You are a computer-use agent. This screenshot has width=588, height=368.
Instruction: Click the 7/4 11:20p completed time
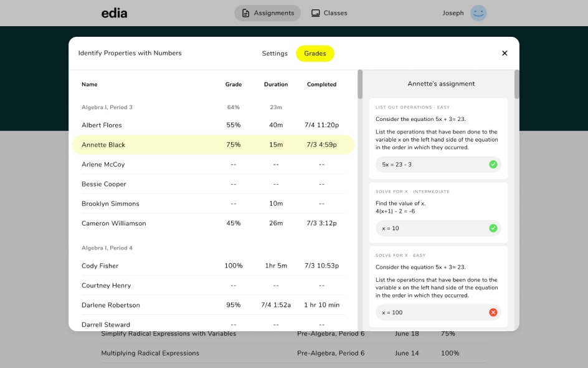coord(321,125)
